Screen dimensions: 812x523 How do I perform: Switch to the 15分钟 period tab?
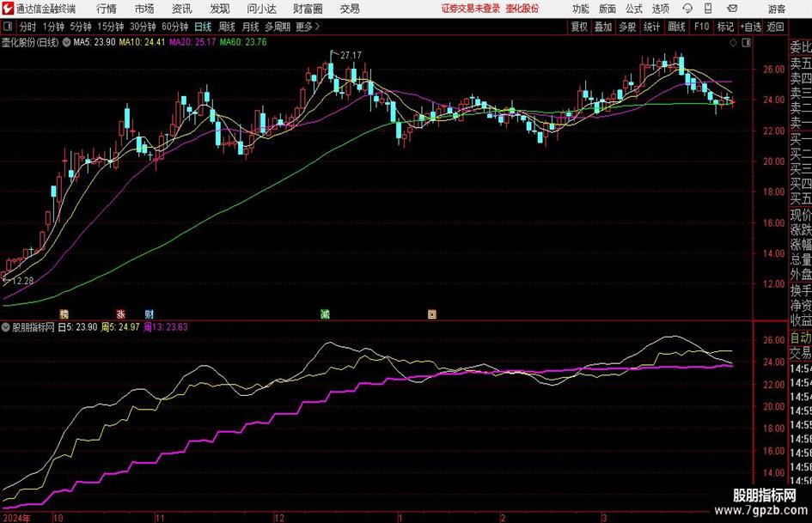tap(111, 27)
